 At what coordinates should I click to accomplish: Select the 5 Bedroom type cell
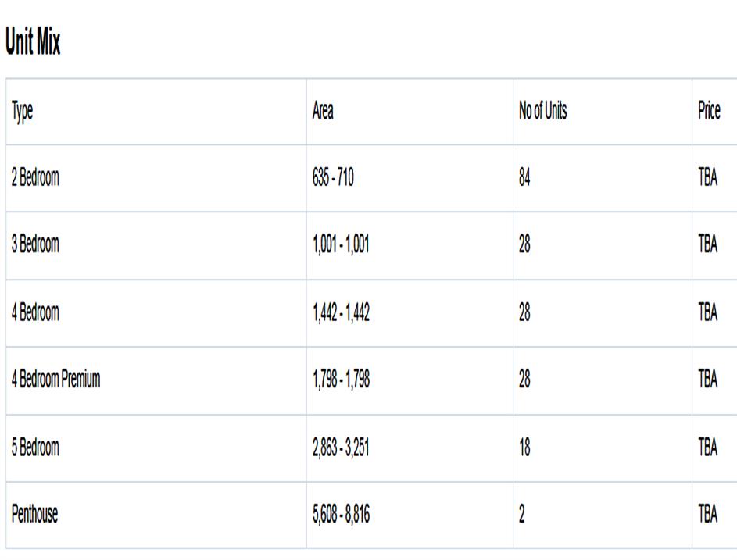(35, 448)
